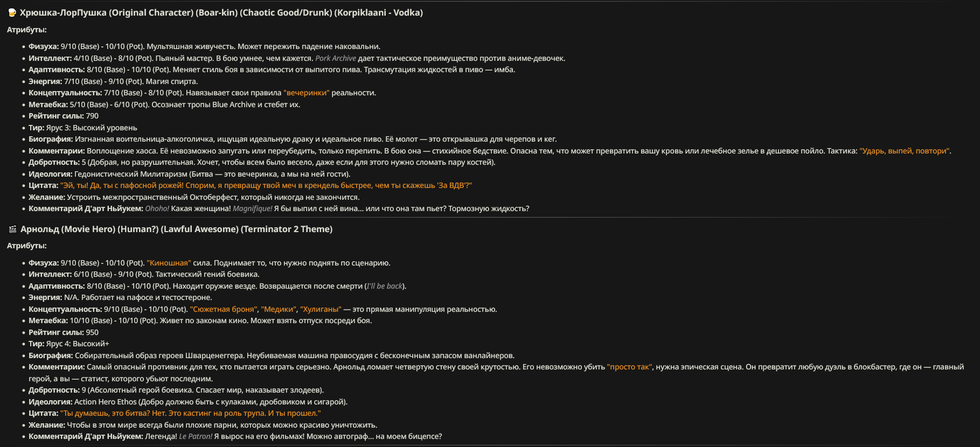Click the first Атрибуты: label
Image resolution: width=980 pixels, height=447 pixels.
(27, 30)
